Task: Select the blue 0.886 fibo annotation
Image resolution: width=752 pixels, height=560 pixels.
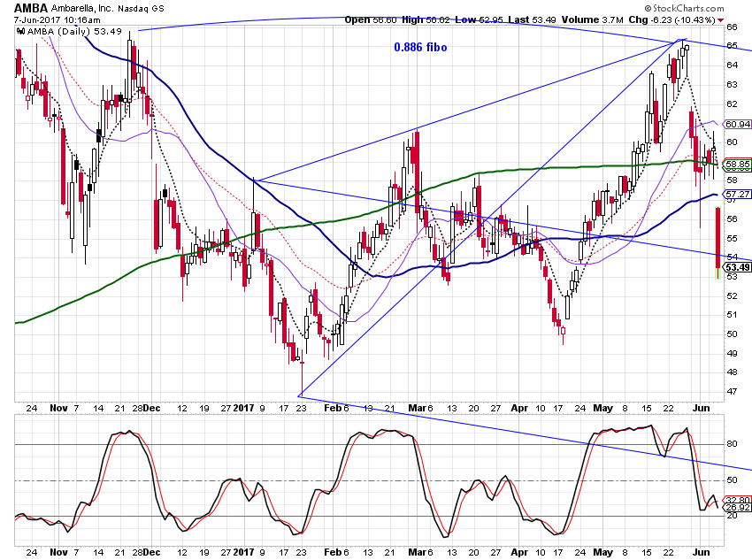Action: (420, 47)
